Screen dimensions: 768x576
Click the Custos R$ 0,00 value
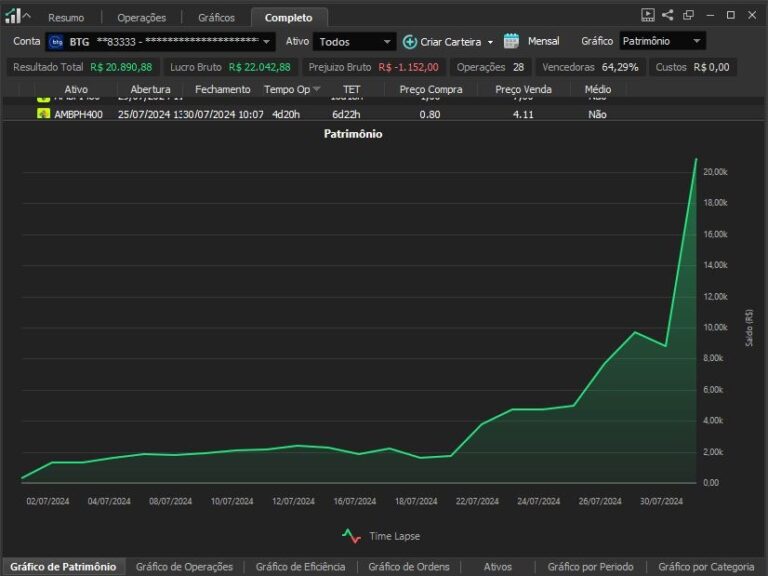coord(711,67)
